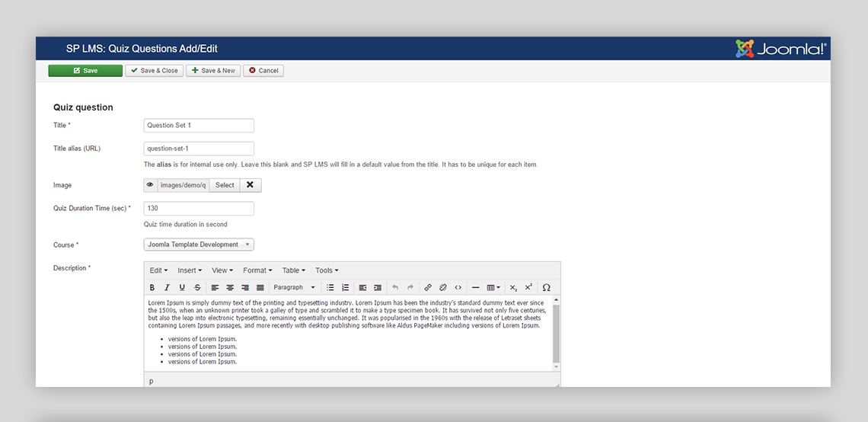The image size is (868, 422).
Task: Open the Course dropdown
Action: 199,245
